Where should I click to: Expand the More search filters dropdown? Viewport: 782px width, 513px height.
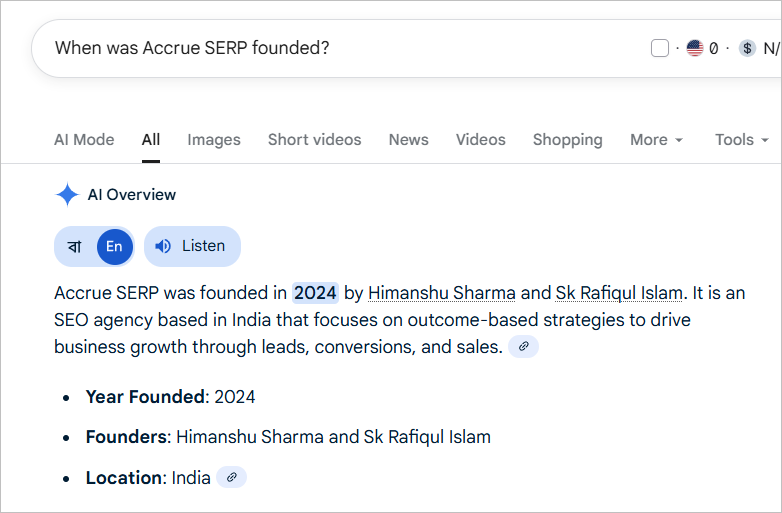tap(656, 140)
